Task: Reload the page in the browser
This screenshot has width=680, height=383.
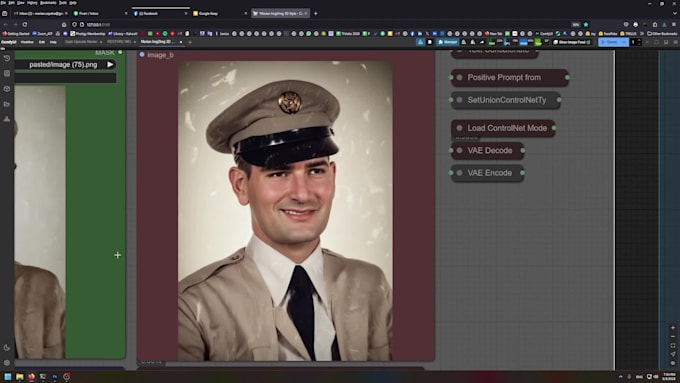Action: coord(25,25)
